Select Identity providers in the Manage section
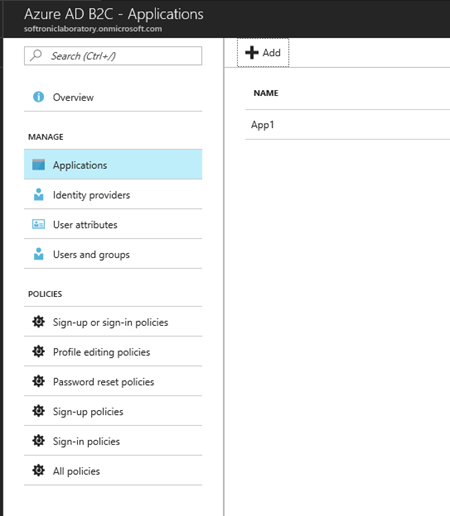450x516 pixels. click(x=113, y=194)
